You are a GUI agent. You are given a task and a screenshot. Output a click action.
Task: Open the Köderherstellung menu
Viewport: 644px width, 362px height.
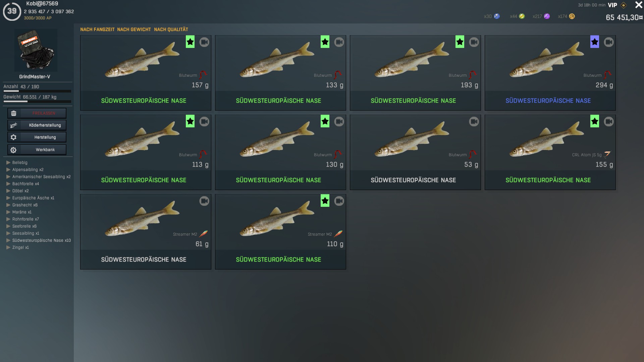pyautogui.click(x=37, y=125)
